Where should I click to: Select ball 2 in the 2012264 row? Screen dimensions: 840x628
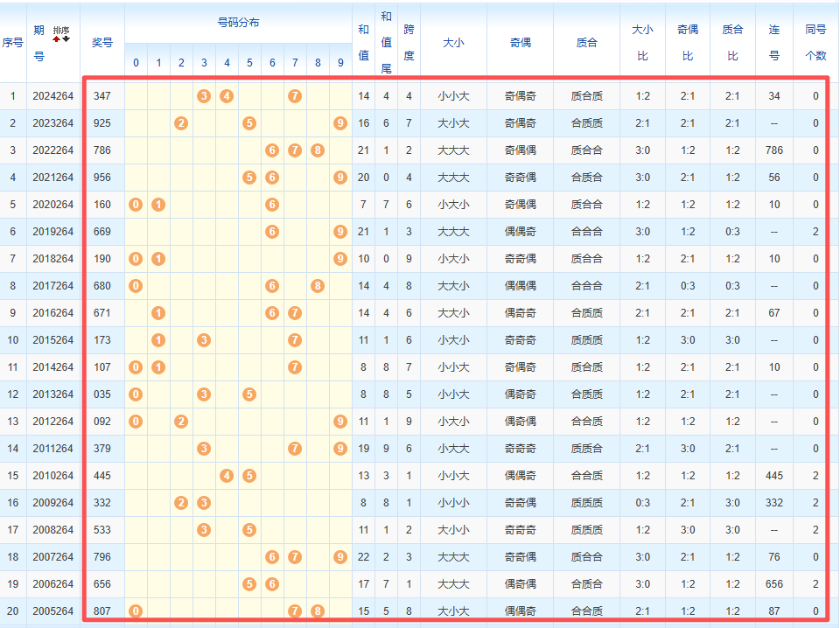click(x=181, y=422)
